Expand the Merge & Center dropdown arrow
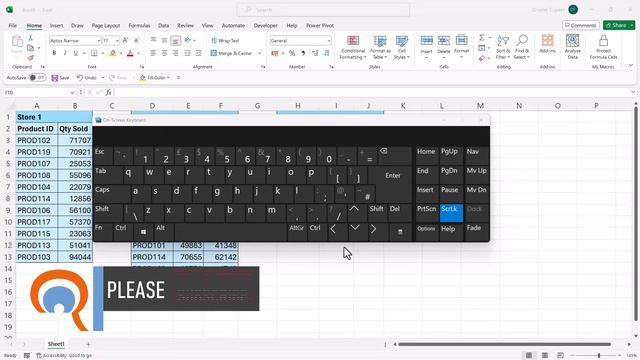Viewport: 640px width, 360px height. point(260,53)
